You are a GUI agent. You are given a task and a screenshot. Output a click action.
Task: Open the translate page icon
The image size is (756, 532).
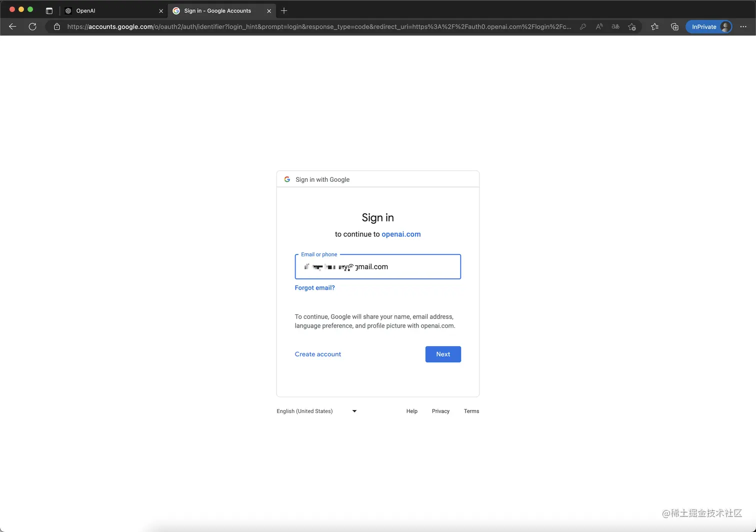(x=615, y=26)
